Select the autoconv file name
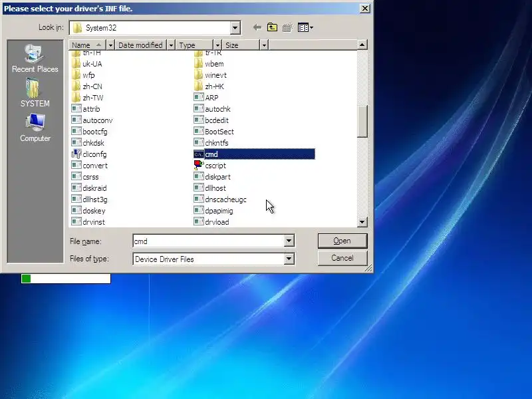The image size is (532, 399). 98,120
